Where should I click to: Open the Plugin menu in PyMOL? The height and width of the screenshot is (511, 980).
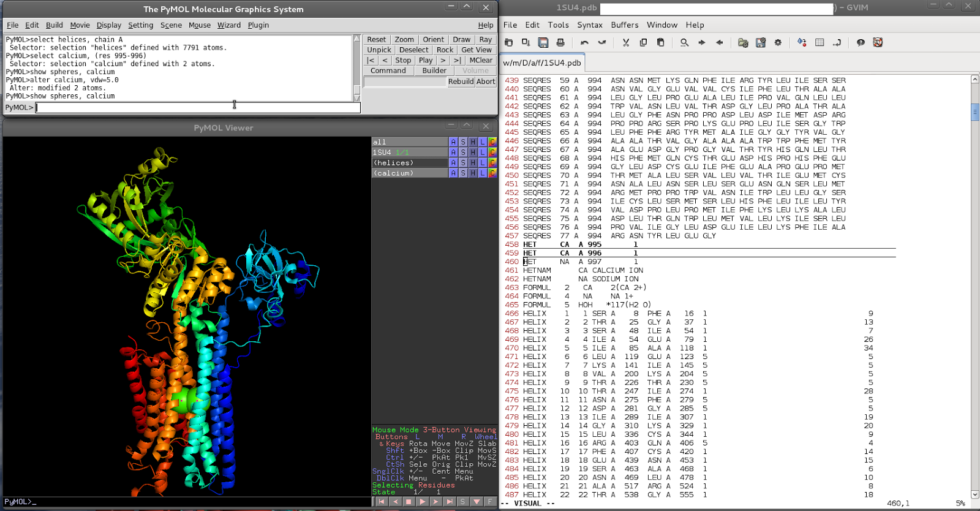click(258, 25)
